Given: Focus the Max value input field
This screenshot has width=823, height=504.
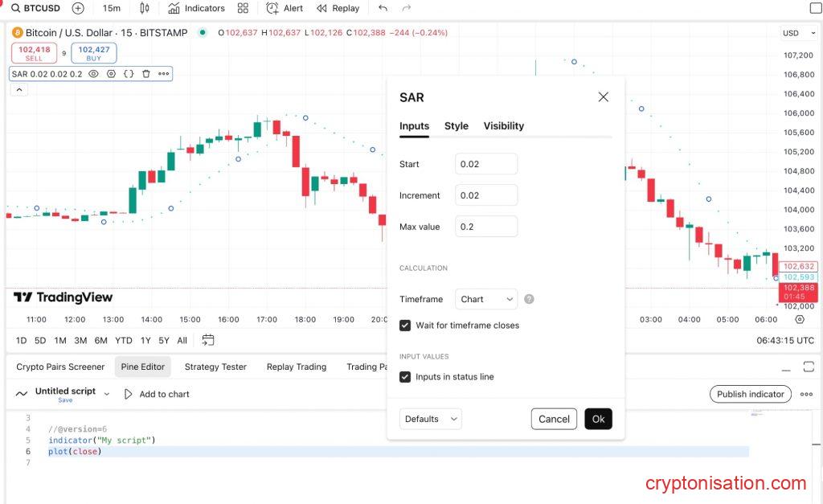Looking at the screenshot, I should tap(486, 226).
